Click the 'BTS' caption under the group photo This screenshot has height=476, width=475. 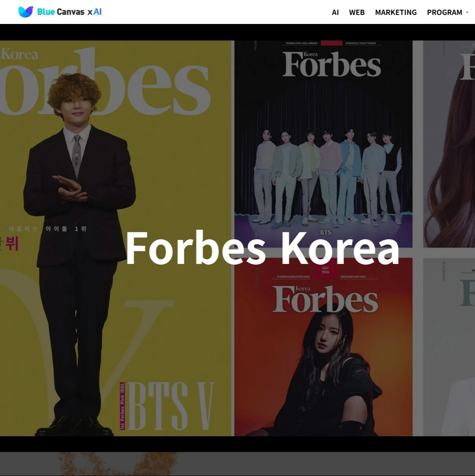(326, 232)
